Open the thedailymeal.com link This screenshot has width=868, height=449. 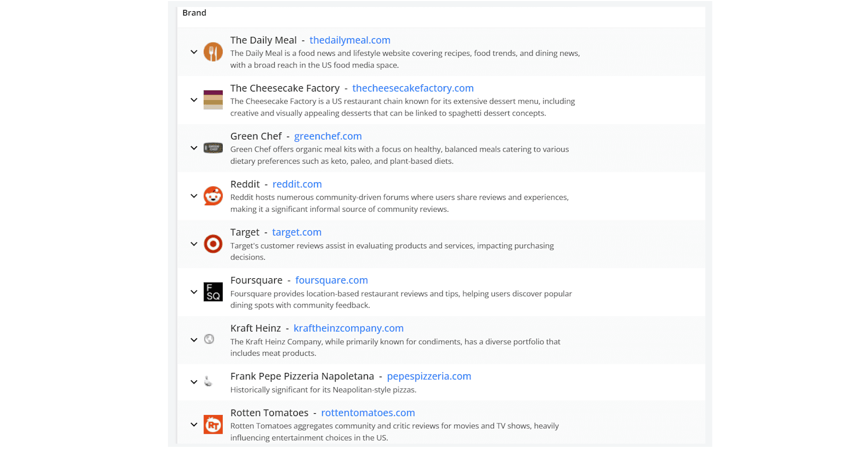coord(350,40)
